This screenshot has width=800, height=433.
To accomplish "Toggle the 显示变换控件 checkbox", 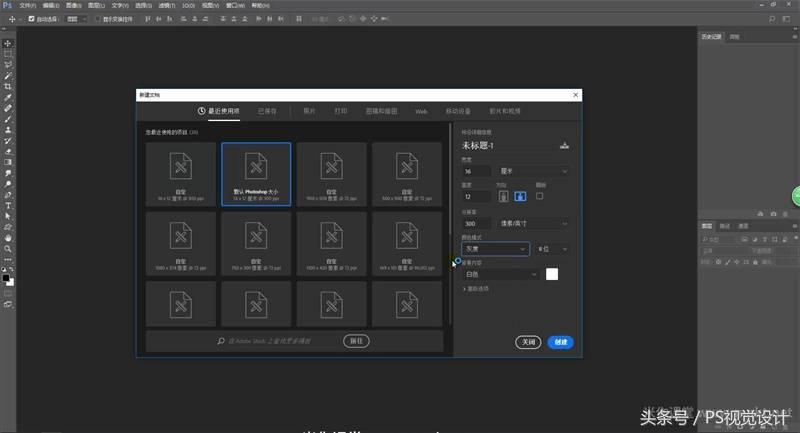I will 97,18.
